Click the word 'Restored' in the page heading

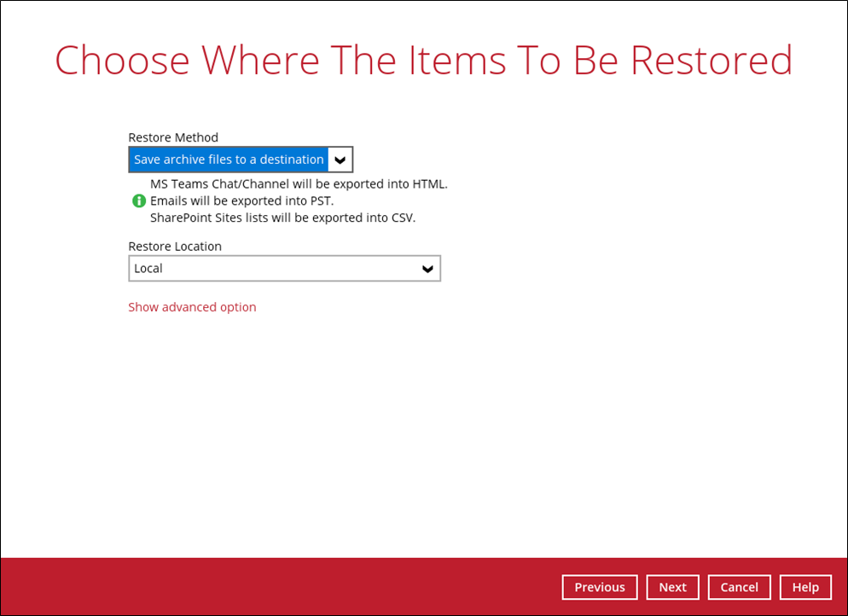(x=717, y=61)
